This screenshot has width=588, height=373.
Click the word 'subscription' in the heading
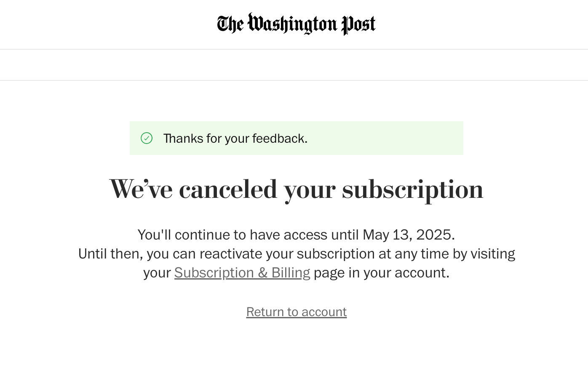point(412,189)
